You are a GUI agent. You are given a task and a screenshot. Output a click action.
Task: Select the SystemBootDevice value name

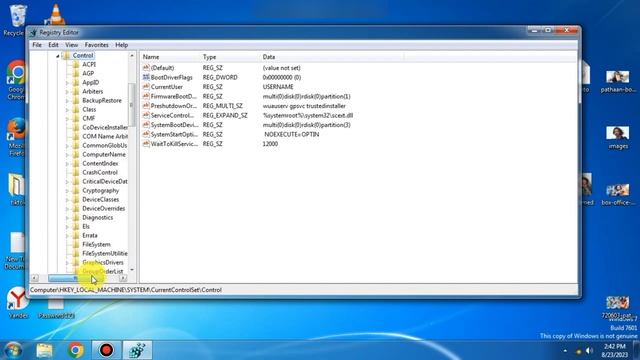coord(174,125)
